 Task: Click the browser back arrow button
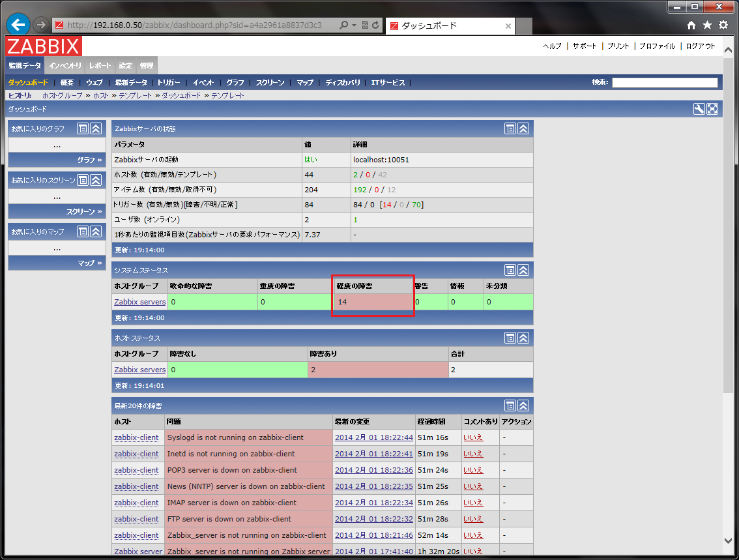tap(18, 25)
